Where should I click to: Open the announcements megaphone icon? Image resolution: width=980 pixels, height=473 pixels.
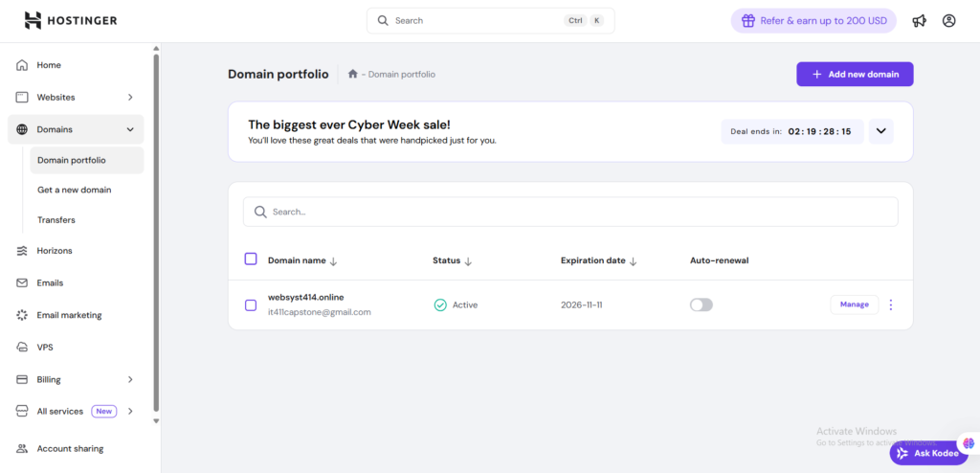(x=919, y=20)
